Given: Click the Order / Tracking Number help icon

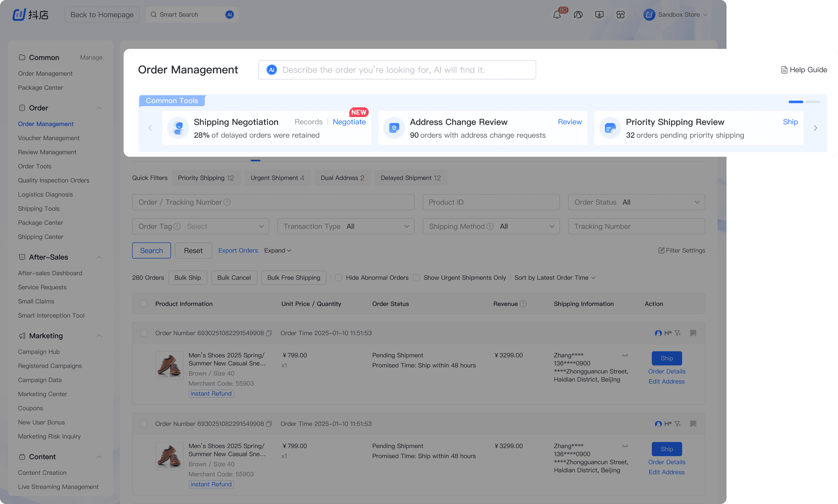Looking at the screenshot, I should 227,202.
